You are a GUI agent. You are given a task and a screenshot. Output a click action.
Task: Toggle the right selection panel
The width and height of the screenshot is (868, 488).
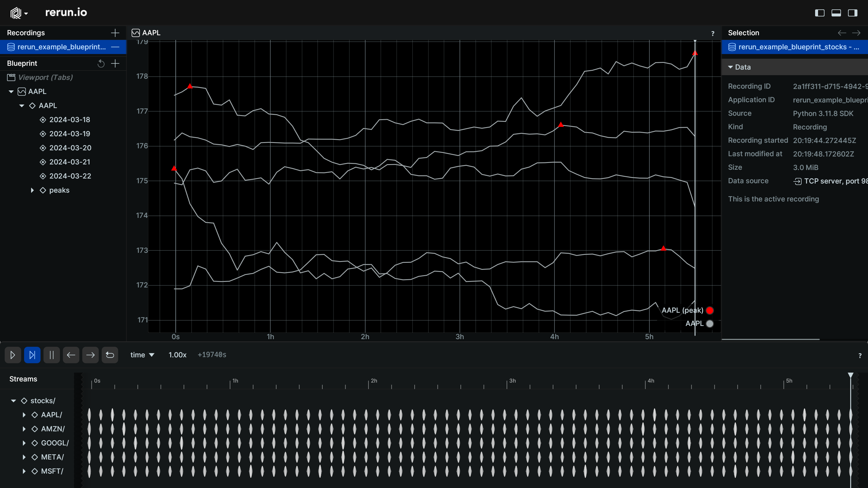(852, 13)
